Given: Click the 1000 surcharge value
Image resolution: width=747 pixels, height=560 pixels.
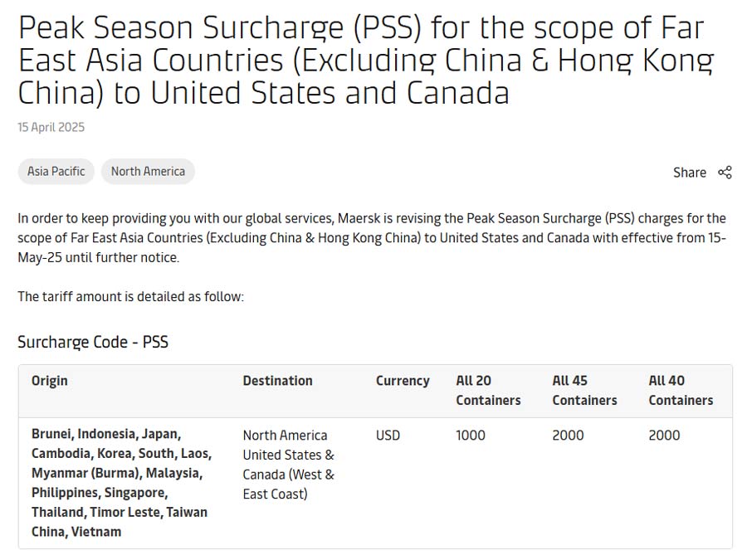Looking at the screenshot, I should pyautogui.click(x=471, y=436).
